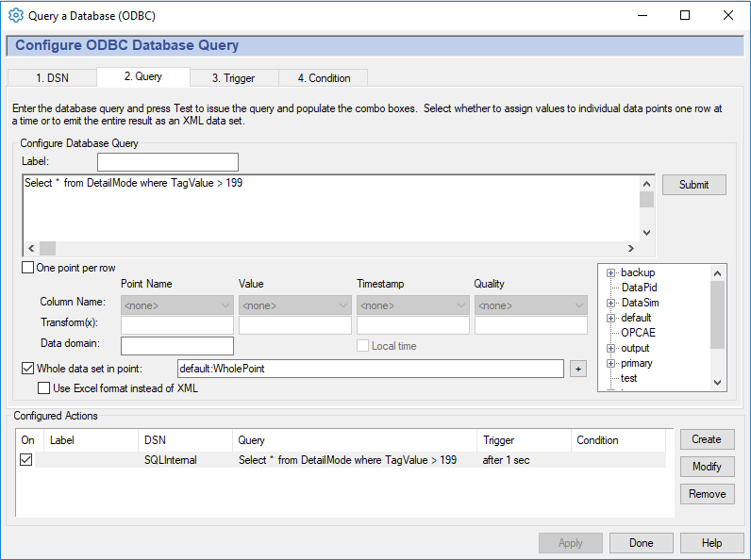Viewport: 751px width, 560px height.
Task: Click the Quality Transform(x) field
Action: coord(530,325)
